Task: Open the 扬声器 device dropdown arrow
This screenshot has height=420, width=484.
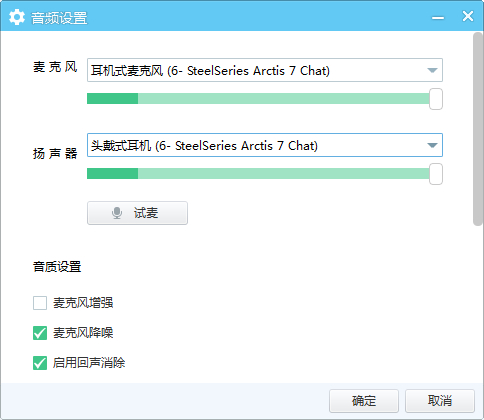Action: [x=432, y=145]
